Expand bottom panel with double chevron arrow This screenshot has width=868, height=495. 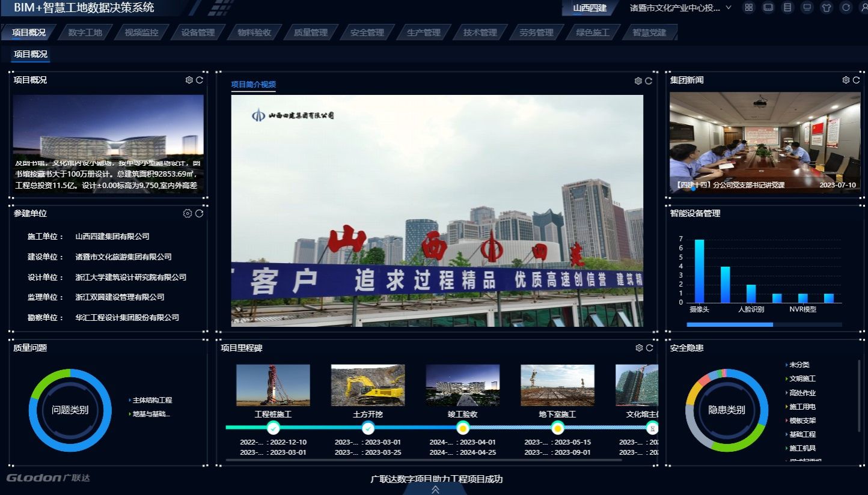point(435,490)
